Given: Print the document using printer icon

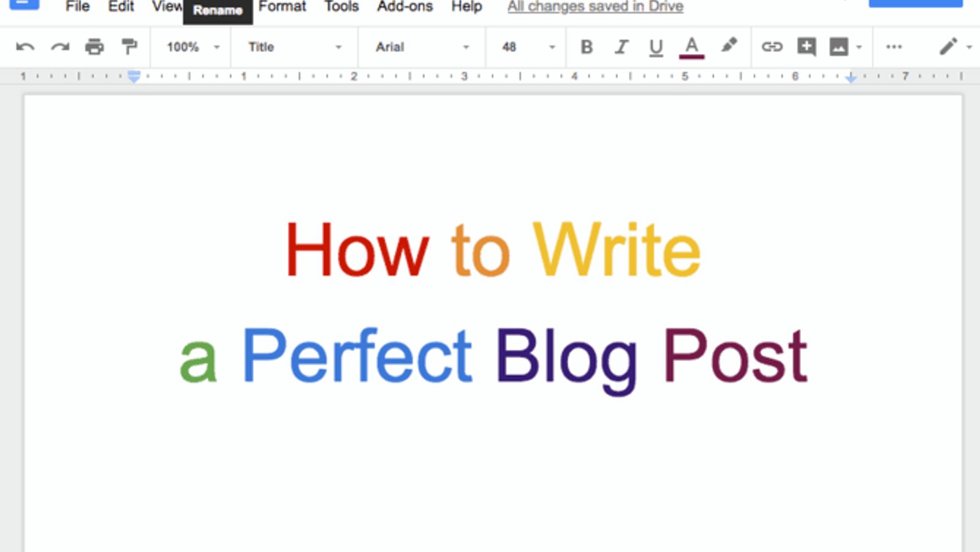Looking at the screenshot, I should pyautogui.click(x=94, y=47).
